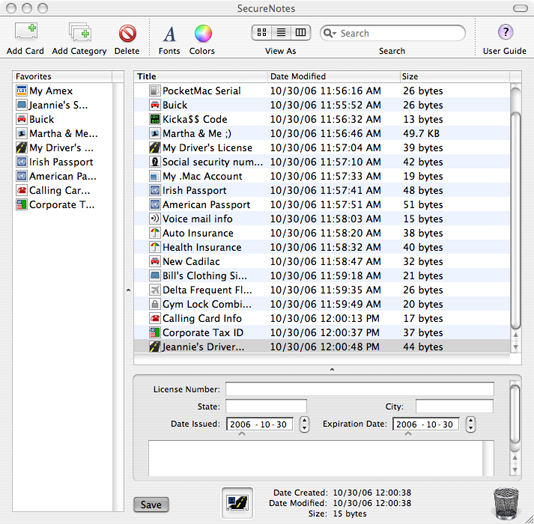Click the card category image icon beside Save
The width and height of the screenshot is (534, 524).
tap(237, 503)
